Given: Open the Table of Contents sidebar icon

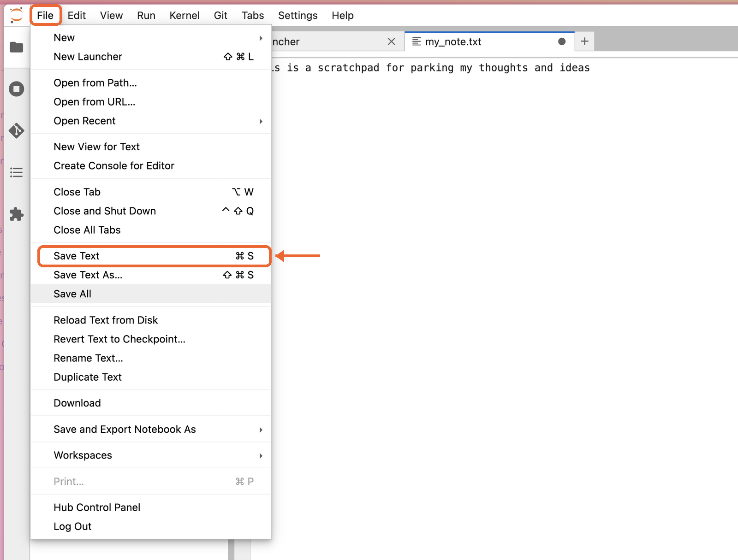Looking at the screenshot, I should coord(17,172).
